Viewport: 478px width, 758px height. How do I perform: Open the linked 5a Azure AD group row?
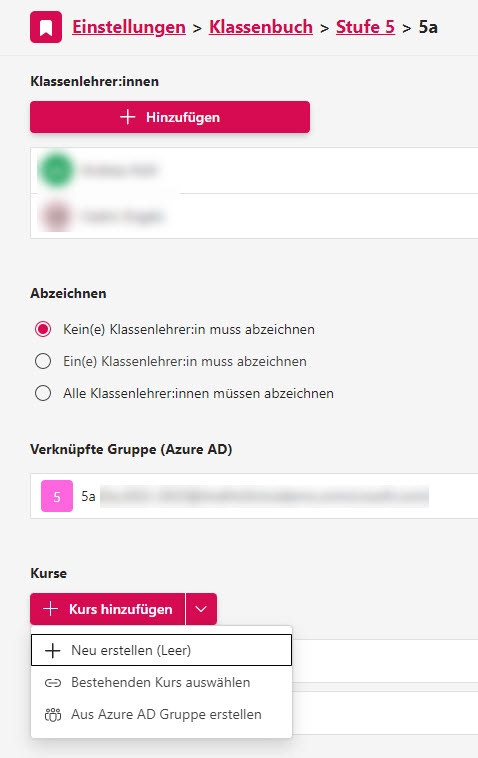(x=254, y=496)
